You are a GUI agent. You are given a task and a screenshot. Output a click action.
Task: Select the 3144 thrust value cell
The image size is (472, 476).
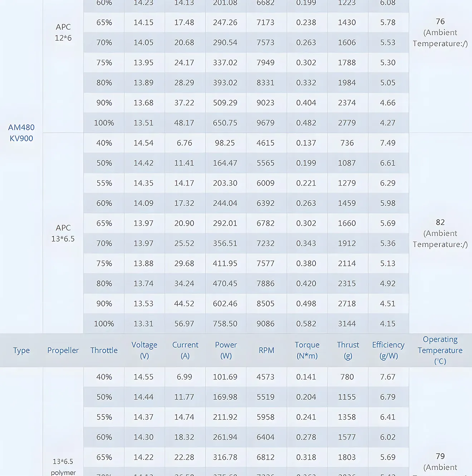tap(347, 324)
